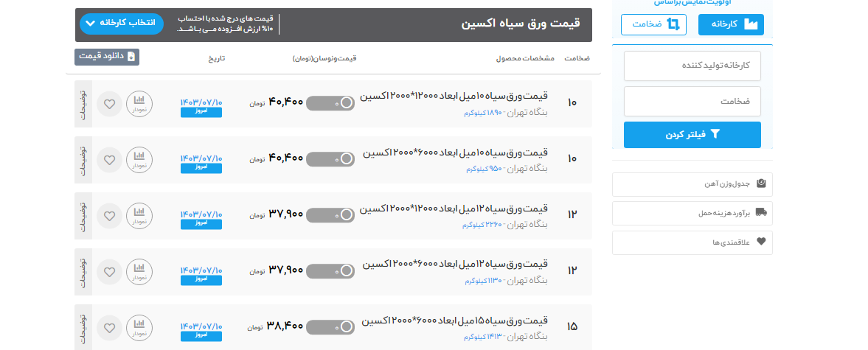Click the کارخانه تولید کننده input field
The height and width of the screenshot is (350, 868).
click(692, 66)
